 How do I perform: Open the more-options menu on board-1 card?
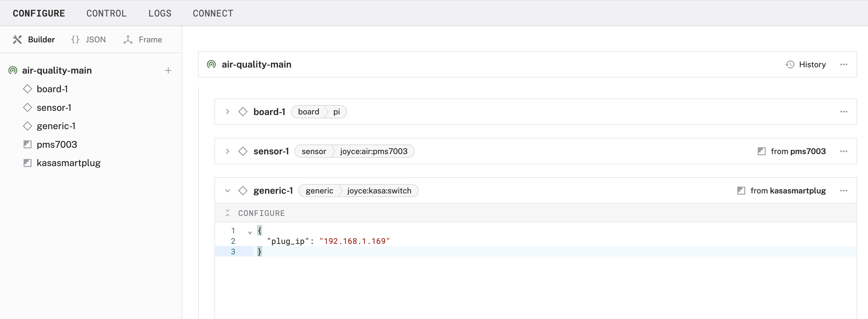[x=843, y=112]
